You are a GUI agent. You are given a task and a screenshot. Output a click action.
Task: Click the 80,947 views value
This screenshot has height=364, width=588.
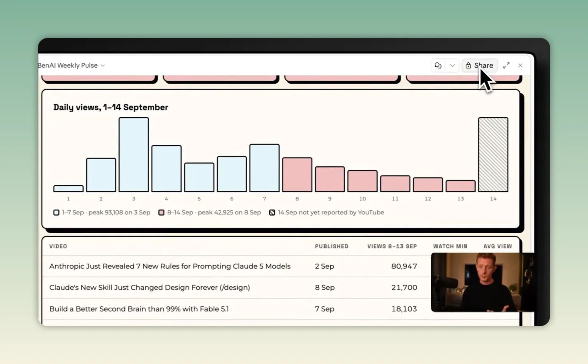[x=404, y=266]
